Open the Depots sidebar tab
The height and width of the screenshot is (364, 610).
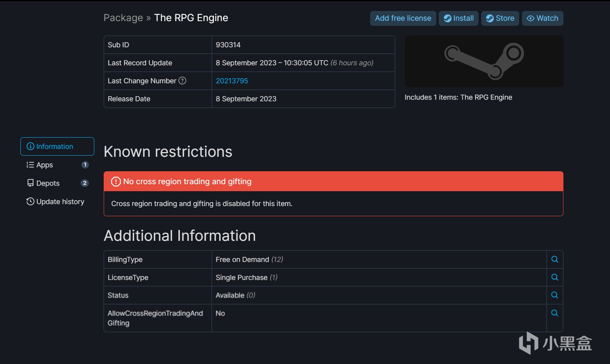(57, 183)
